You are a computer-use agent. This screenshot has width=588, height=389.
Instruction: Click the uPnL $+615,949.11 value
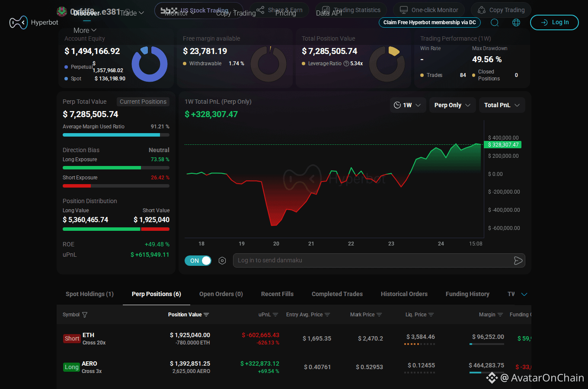click(x=150, y=255)
